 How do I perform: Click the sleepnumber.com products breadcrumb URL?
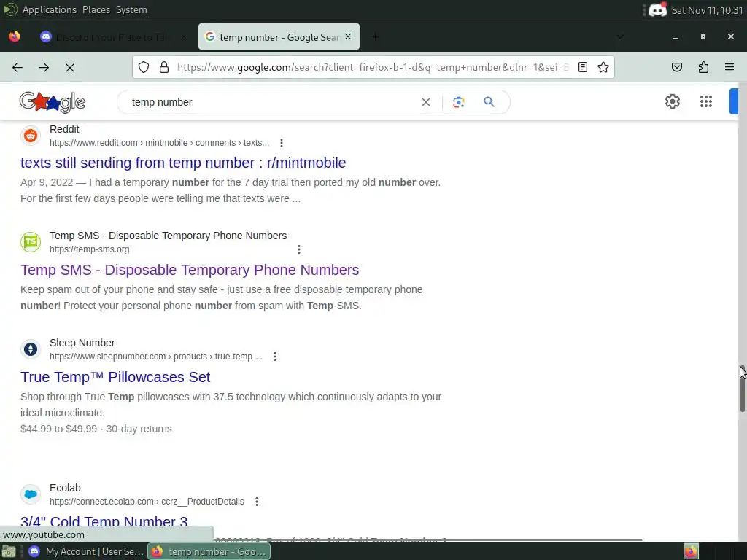[156, 357]
